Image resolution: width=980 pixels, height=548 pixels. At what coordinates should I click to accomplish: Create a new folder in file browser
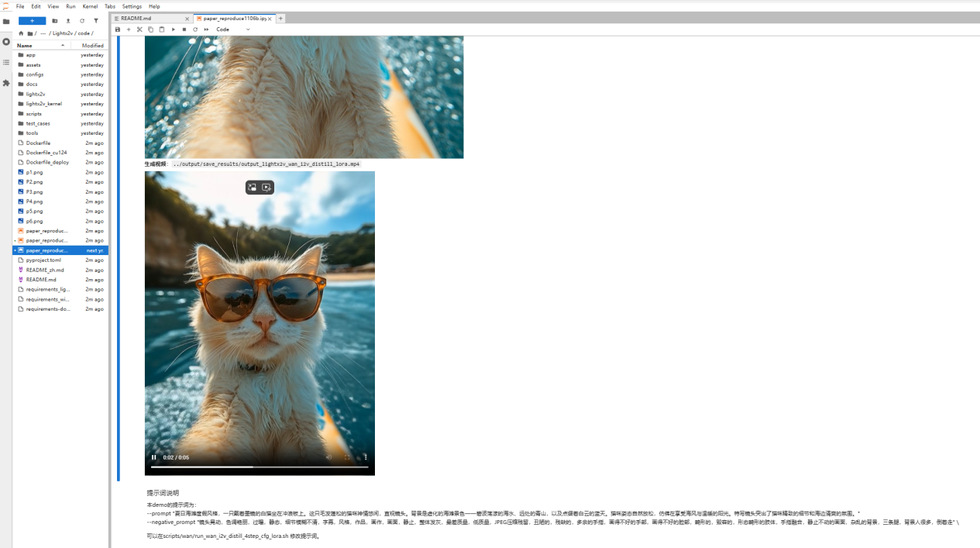(x=55, y=21)
